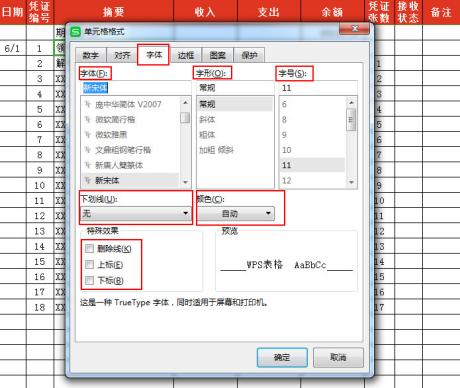Switch to the 对齐 tab
Image resolution: width=460 pixels, height=388 pixels.
pyautogui.click(x=122, y=55)
